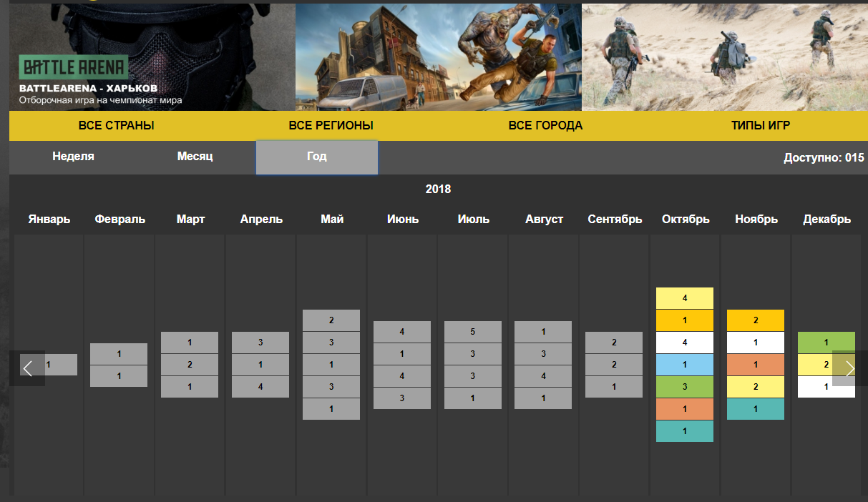Click the yellow 4 cell in Октябрь
The width and height of the screenshot is (868, 502).
coord(685,298)
